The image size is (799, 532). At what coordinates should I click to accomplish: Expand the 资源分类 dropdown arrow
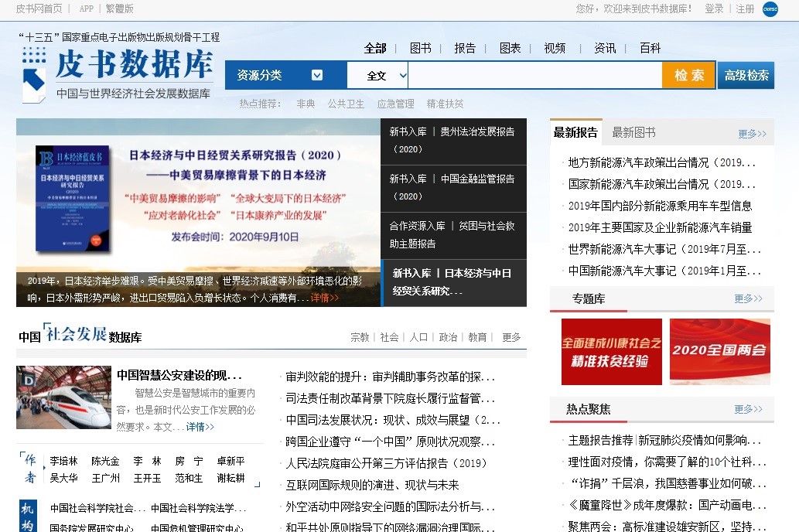pos(317,75)
